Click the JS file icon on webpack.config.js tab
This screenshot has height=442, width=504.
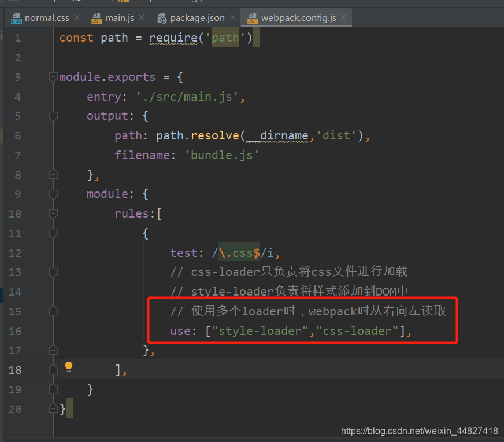pyautogui.click(x=253, y=19)
